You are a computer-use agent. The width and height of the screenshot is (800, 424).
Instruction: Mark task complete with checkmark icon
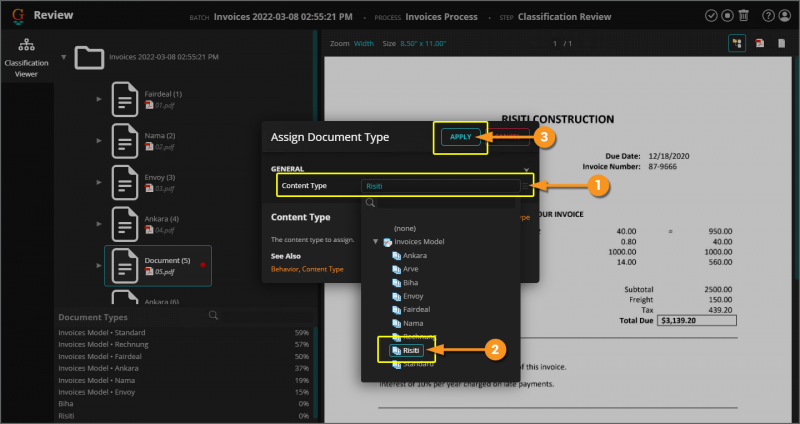tap(711, 16)
